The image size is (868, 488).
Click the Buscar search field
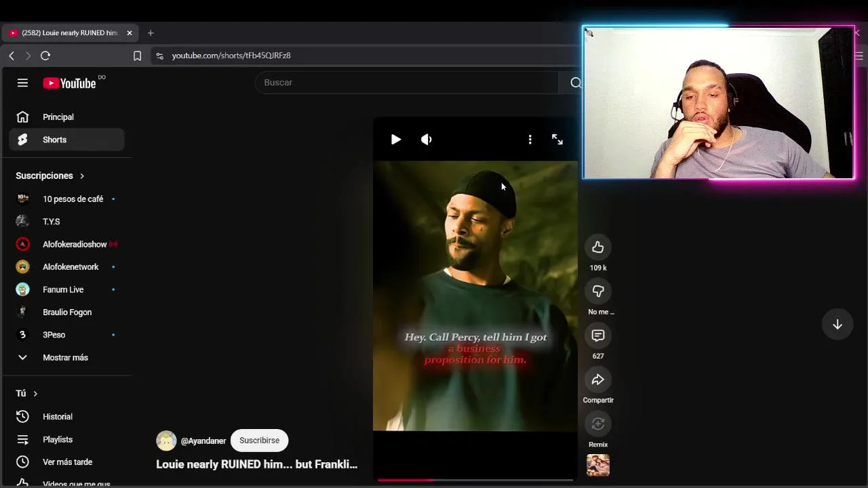[407, 83]
